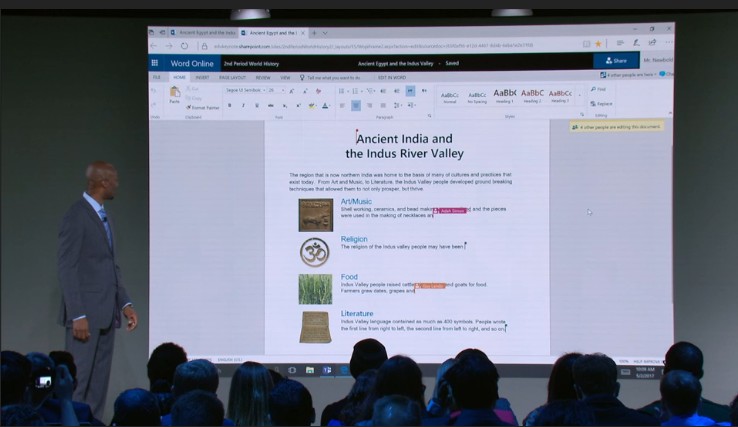Open the font size dropdown
Screen dimensions: 738x427
click(x=283, y=90)
